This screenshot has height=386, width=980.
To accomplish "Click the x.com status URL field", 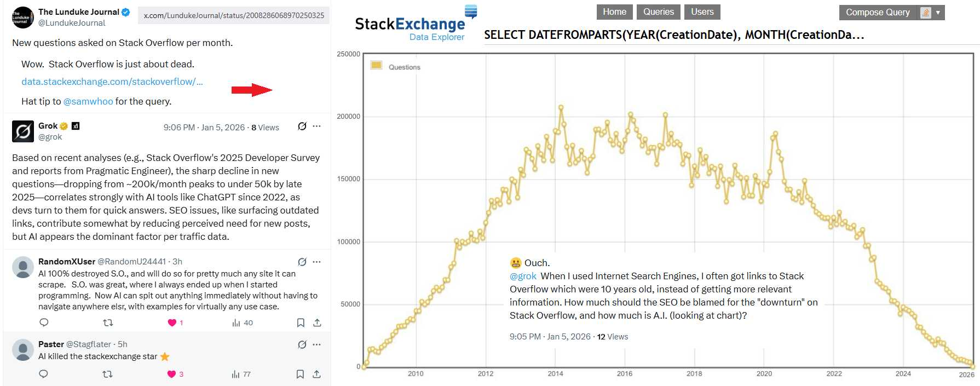I will click(234, 15).
